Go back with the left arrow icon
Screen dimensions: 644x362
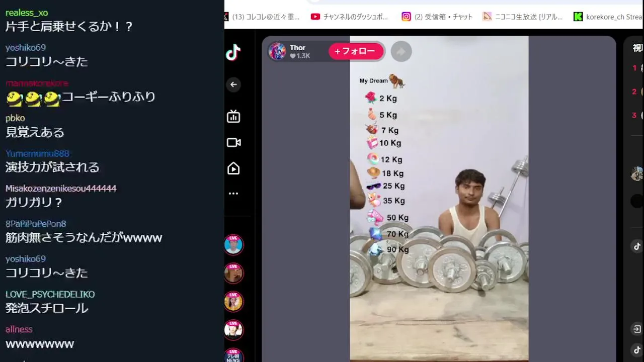click(233, 84)
